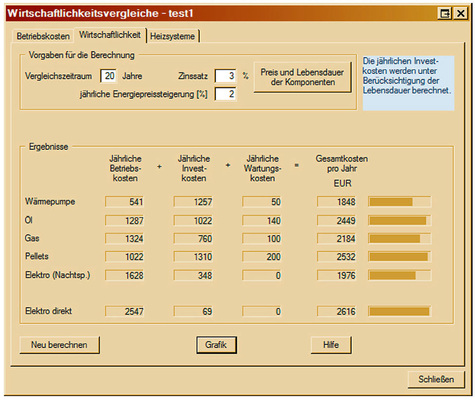Image resolution: width=475 pixels, height=400 pixels.
Task: Click the Pellets total cost bar
Action: pos(399,257)
